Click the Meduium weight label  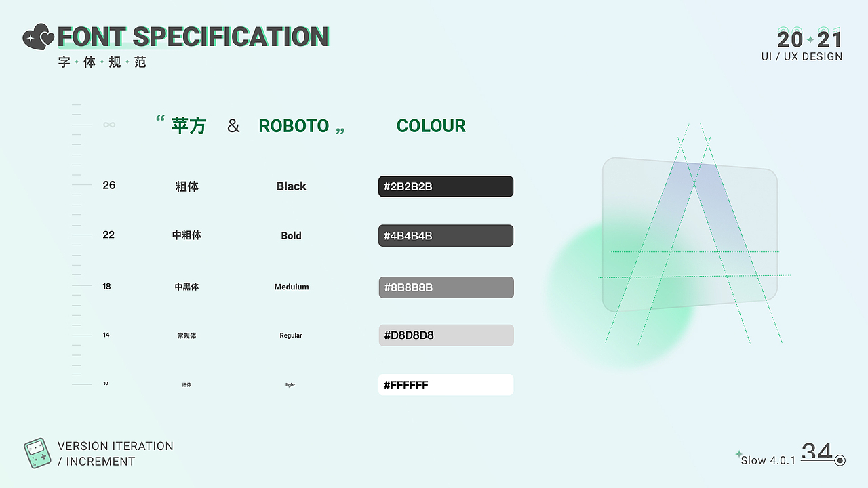[292, 287]
